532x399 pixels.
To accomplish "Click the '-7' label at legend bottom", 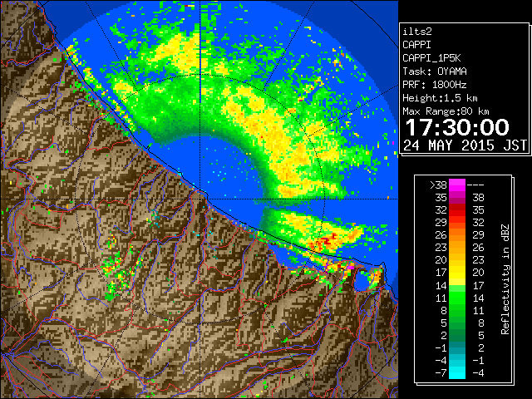I will 441,372.
